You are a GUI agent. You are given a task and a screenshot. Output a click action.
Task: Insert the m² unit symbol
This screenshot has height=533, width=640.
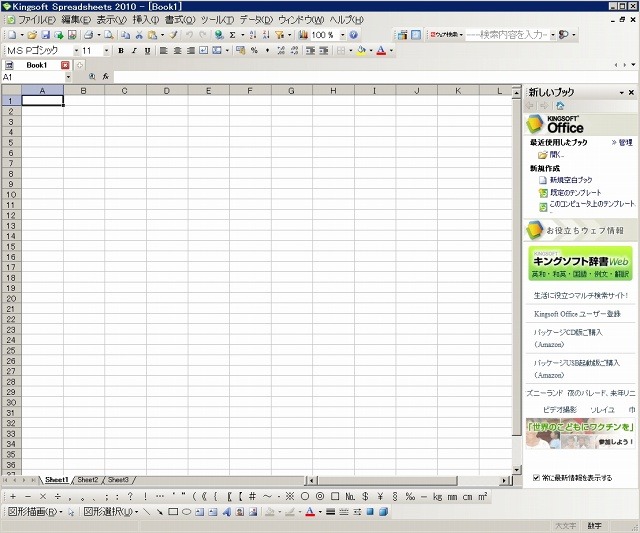482,497
